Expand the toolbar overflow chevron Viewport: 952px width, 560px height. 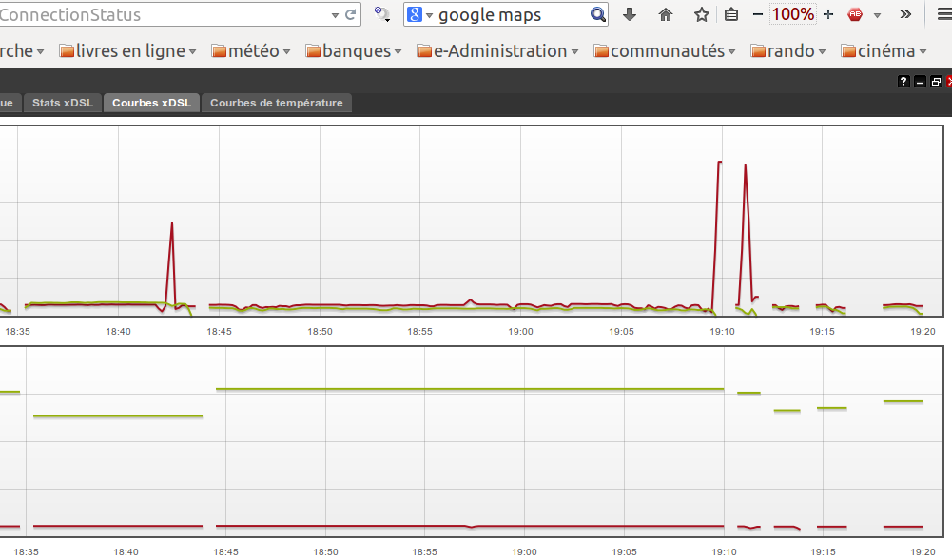(x=905, y=14)
